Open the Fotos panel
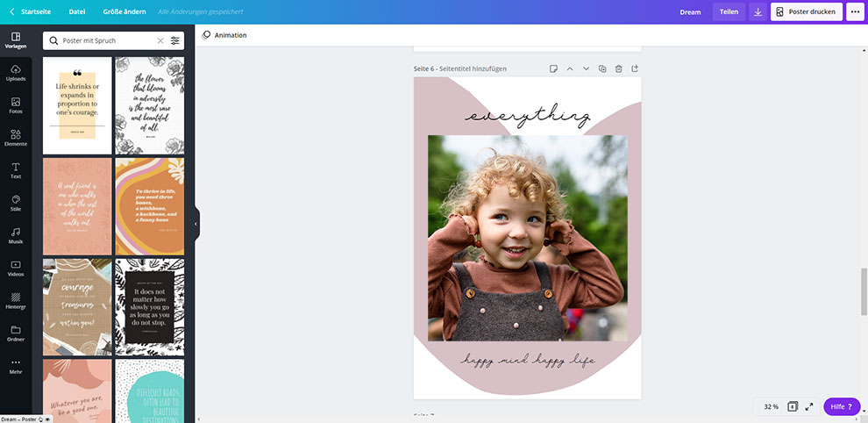The height and width of the screenshot is (423, 868). (16, 105)
